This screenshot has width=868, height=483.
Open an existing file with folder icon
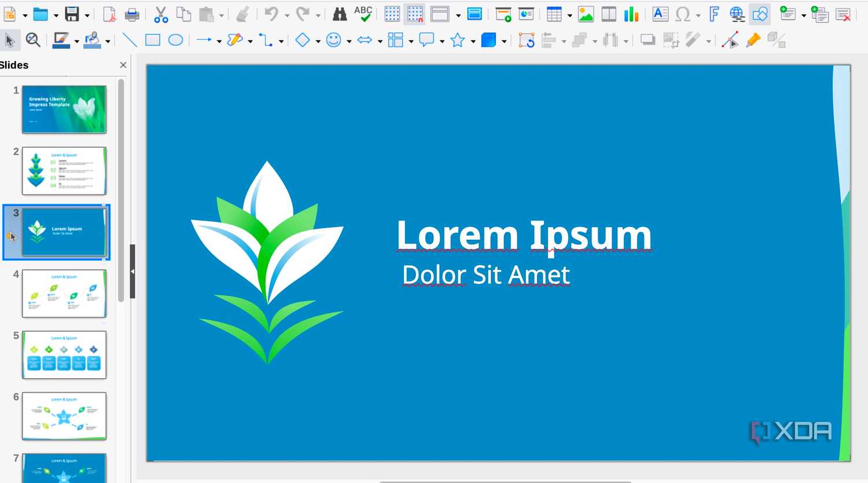coord(40,14)
